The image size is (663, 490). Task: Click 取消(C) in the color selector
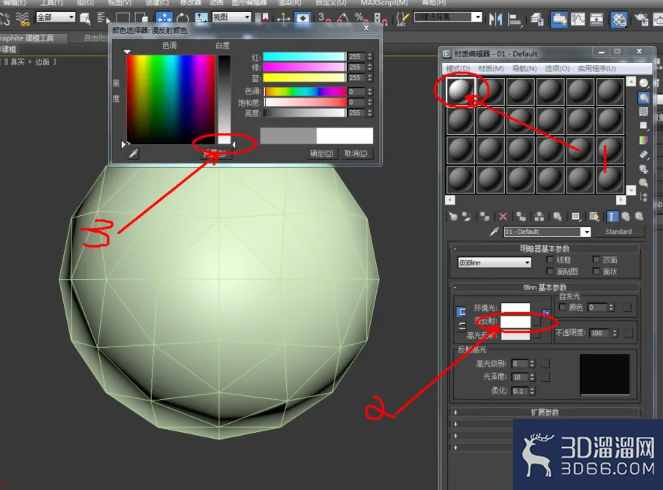click(355, 153)
